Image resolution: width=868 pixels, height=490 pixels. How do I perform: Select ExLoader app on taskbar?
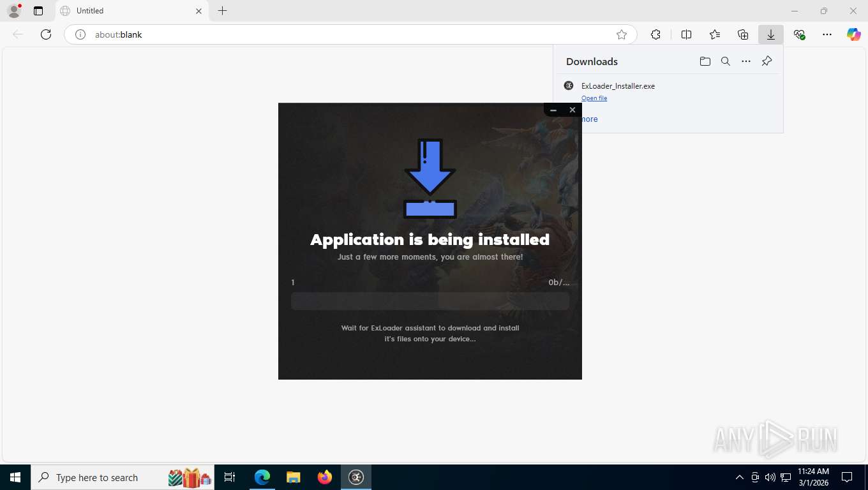pyautogui.click(x=356, y=477)
